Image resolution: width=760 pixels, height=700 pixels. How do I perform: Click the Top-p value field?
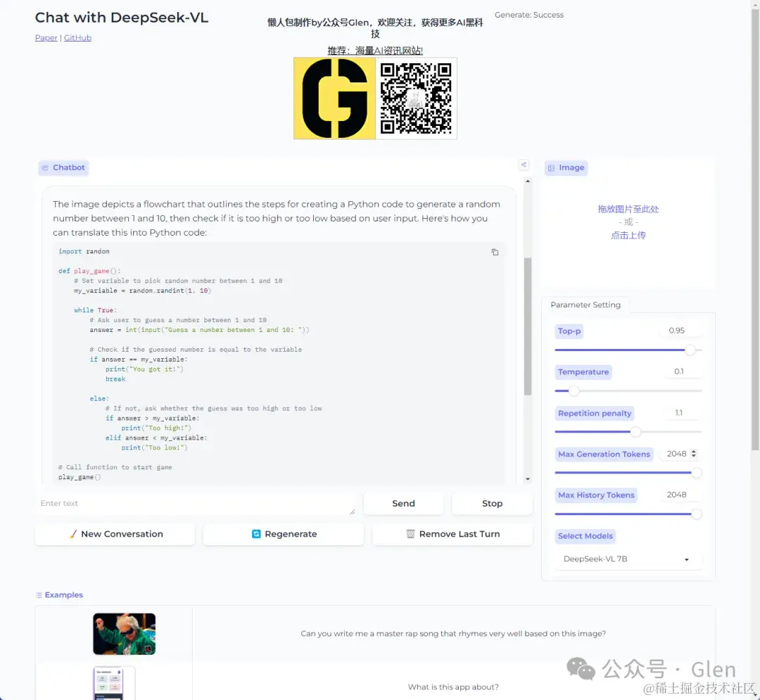point(680,331)
